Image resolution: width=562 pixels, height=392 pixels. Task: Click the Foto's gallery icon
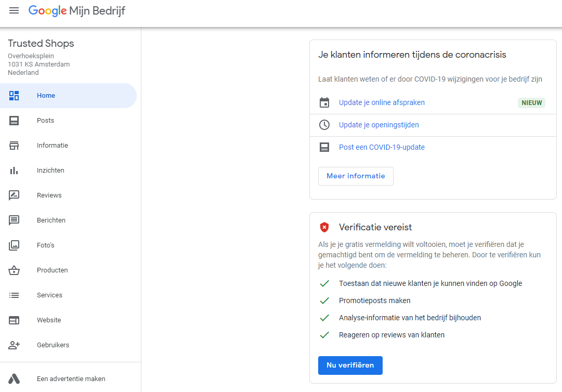pyautogui.click(x=14, y=245)
